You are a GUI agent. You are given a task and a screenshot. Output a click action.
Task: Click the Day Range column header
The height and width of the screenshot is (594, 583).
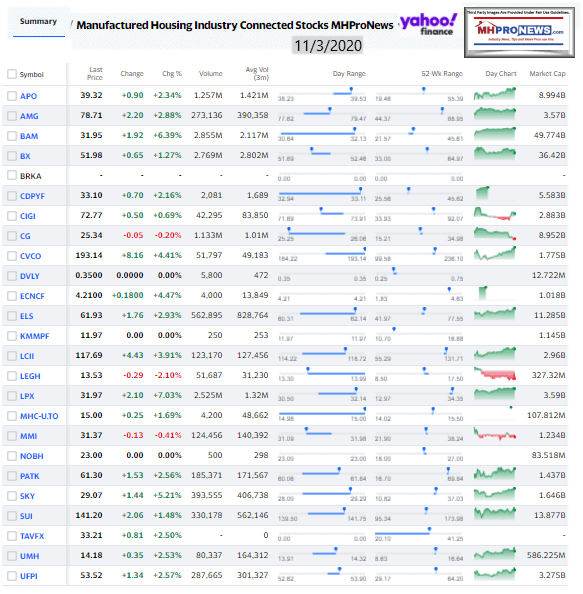(349, 73)
